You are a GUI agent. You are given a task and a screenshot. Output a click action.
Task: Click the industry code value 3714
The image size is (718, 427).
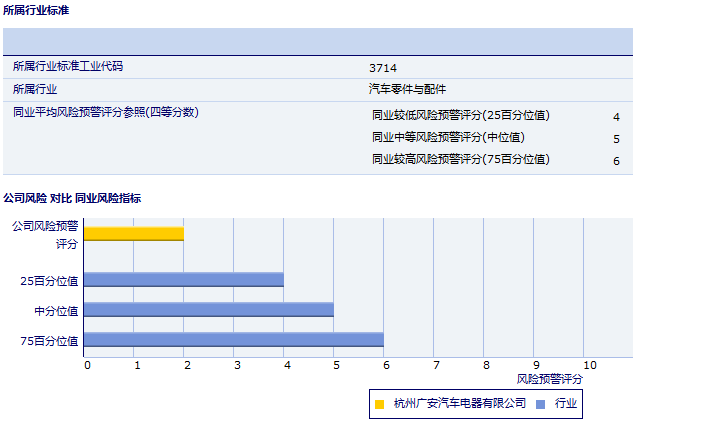383,67
